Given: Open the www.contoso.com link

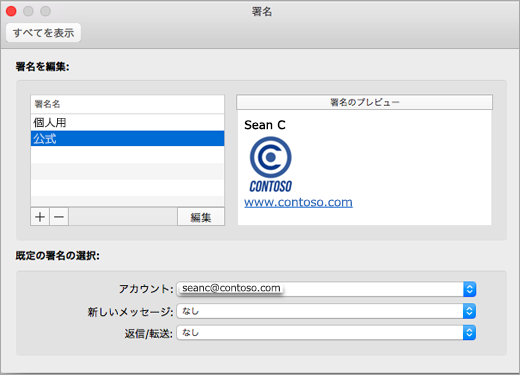Looking at the screenshot, I should point(298,202).
